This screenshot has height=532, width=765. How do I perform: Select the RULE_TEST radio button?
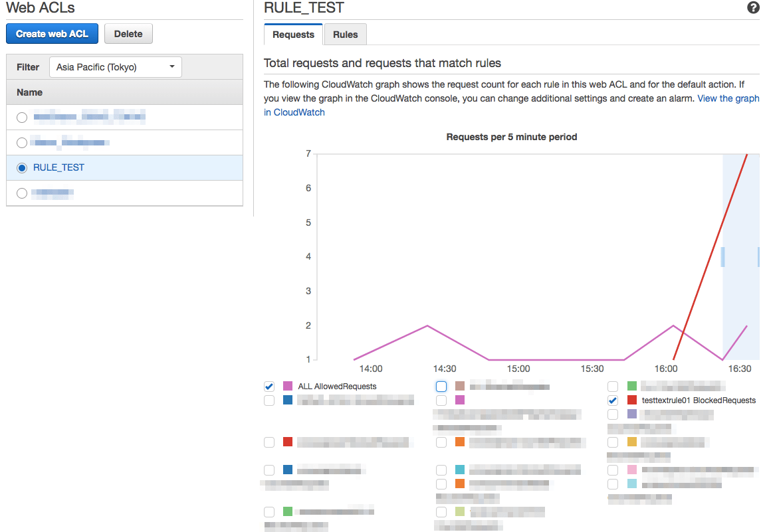coord(22,168)
